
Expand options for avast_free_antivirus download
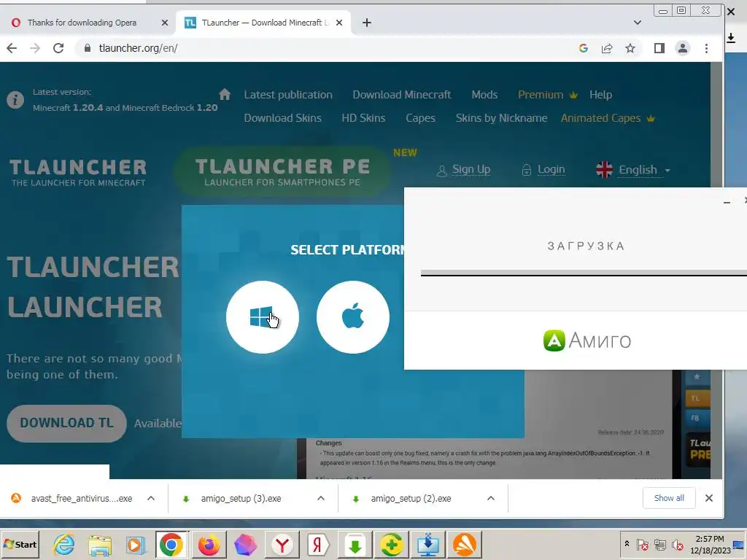[151, 498]
